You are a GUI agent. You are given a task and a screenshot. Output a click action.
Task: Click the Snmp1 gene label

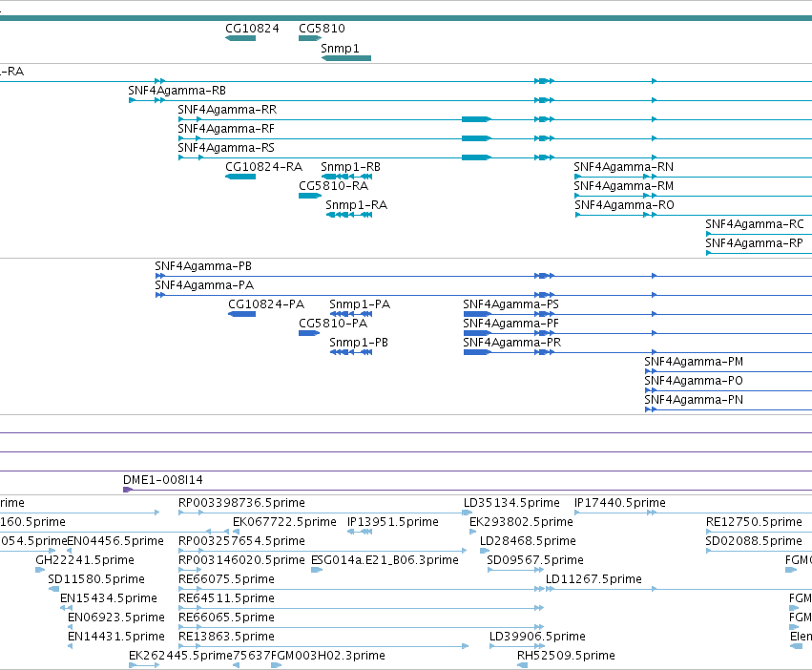pyautogui.click(x=340, y=48)
